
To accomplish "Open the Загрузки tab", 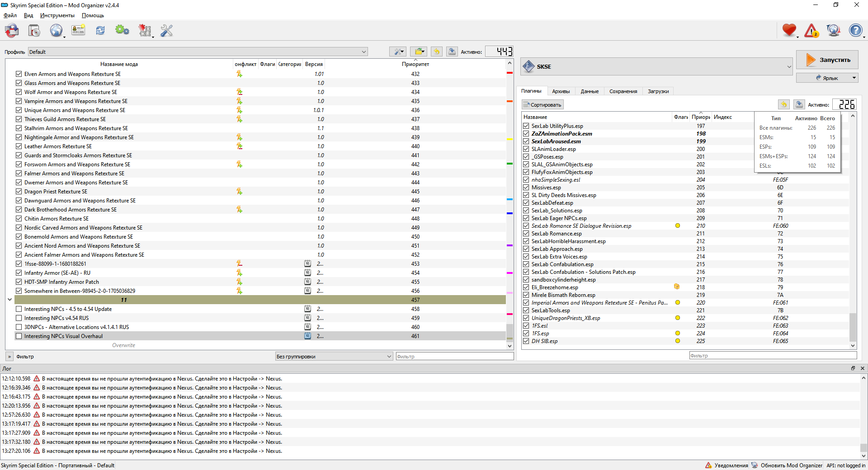I will pos(658,91).
